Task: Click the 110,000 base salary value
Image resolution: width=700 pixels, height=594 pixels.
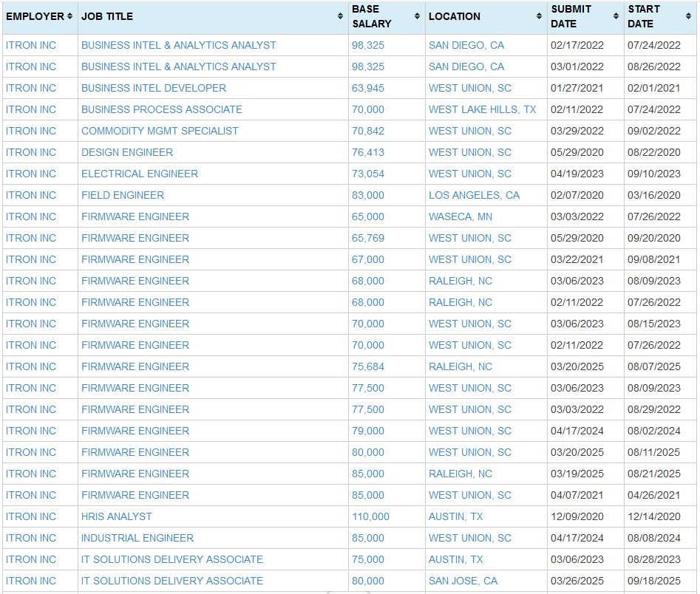Action: point(370,516)
